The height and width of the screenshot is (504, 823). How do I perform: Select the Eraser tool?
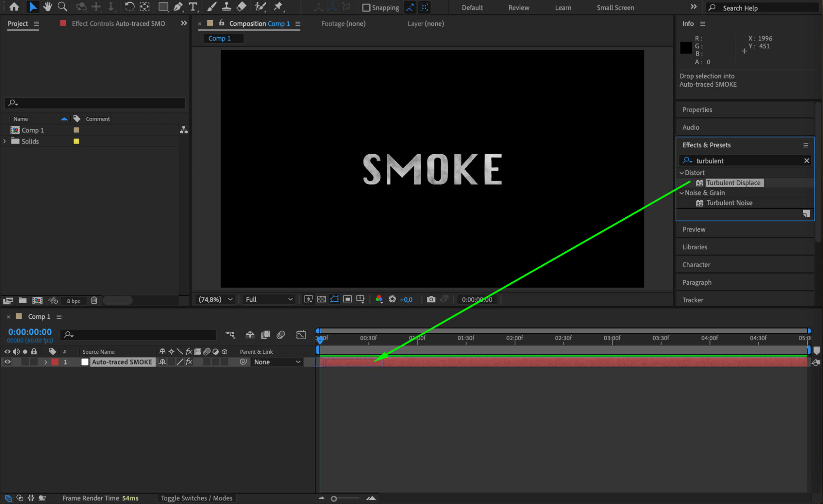242,7
